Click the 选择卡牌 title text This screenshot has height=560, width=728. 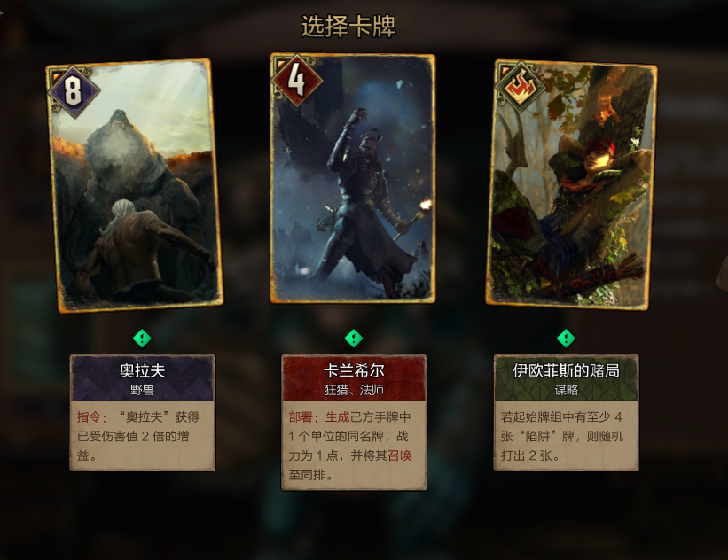coord(348,26)
